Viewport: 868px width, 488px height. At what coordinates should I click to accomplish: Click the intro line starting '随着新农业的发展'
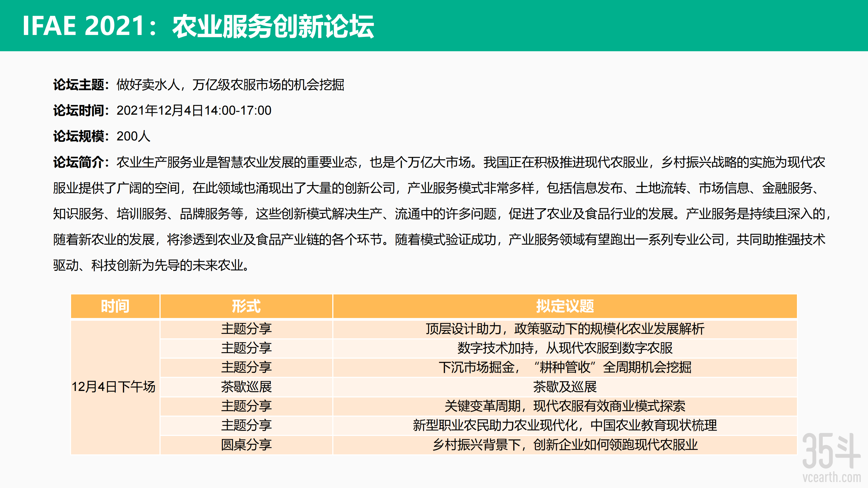tap(439, 239)
